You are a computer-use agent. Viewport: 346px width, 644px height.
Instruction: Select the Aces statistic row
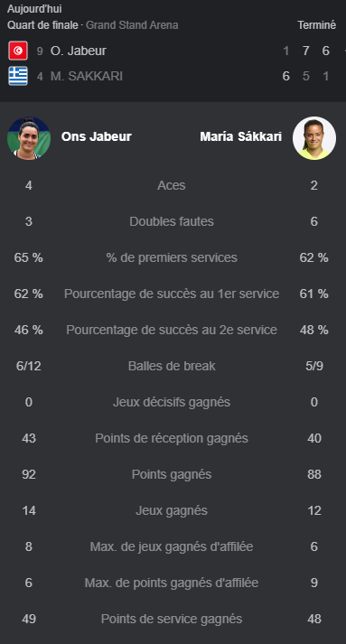point(173,186)
